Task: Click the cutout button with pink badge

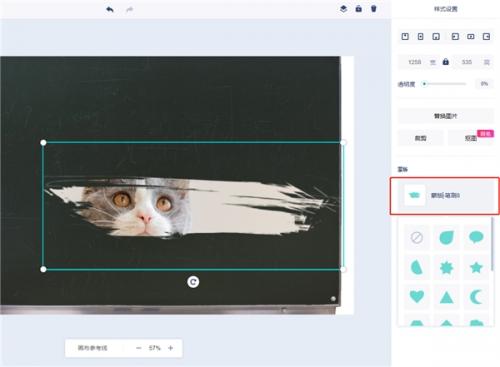Action: [x=471, y=138]
